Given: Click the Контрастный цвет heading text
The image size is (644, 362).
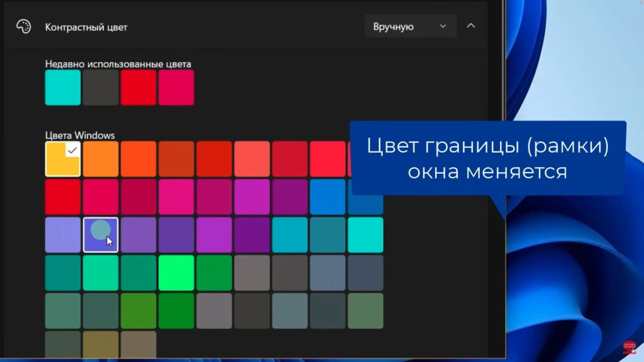Looking at the screenshot, I should [x=86, y=27].
